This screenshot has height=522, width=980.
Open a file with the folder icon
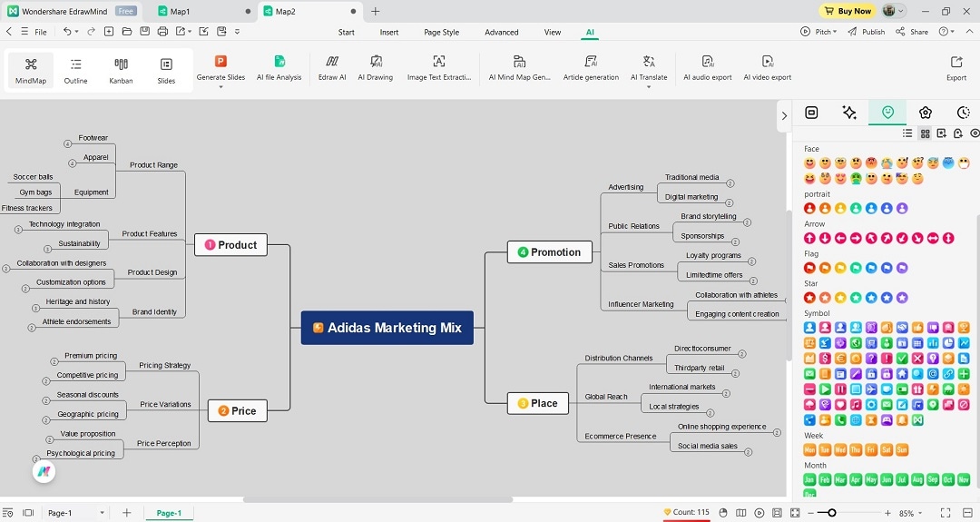click(127, 31)
